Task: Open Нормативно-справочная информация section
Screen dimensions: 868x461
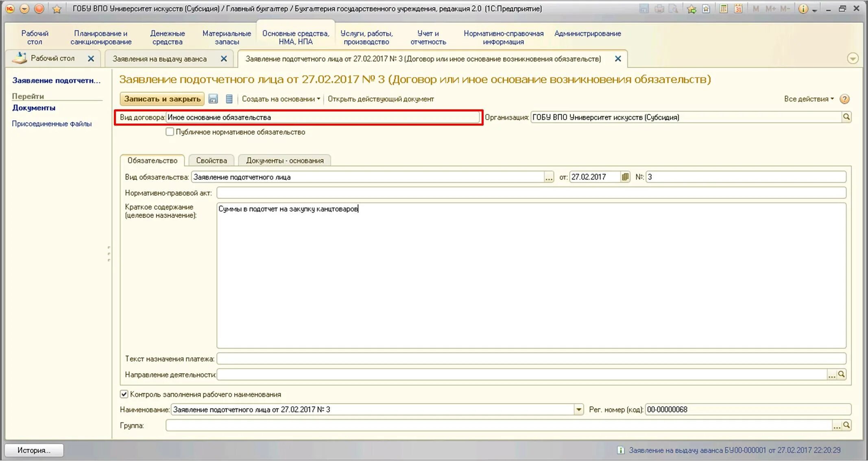Action: 504,37
